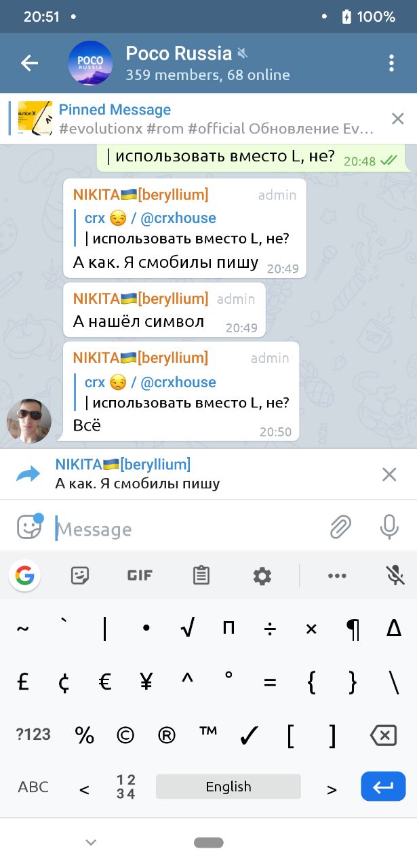This screenshot has height=868, width=417.
Task: Toggle the keyboard voice typing mic
Action: tap(395, 576)
